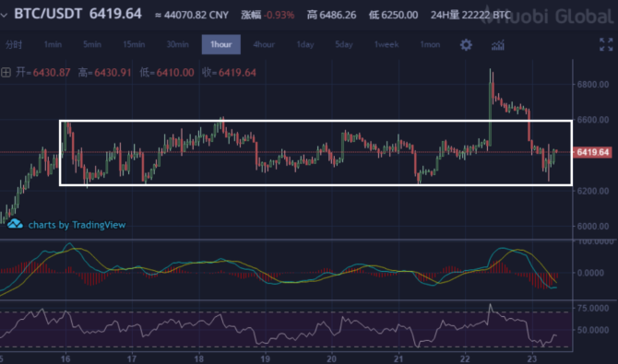
Task: Click date 21 on time axis
Action: click(398, 358)
